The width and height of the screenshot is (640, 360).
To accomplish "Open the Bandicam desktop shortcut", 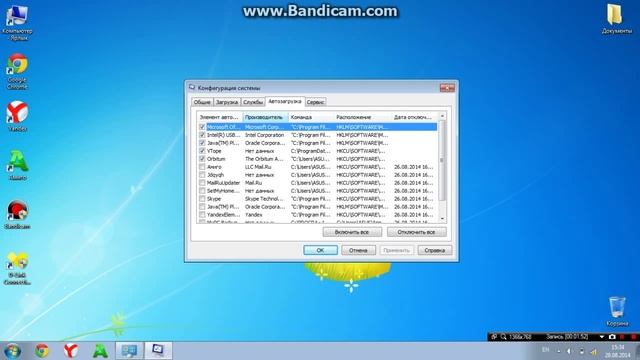I will 17,214.
